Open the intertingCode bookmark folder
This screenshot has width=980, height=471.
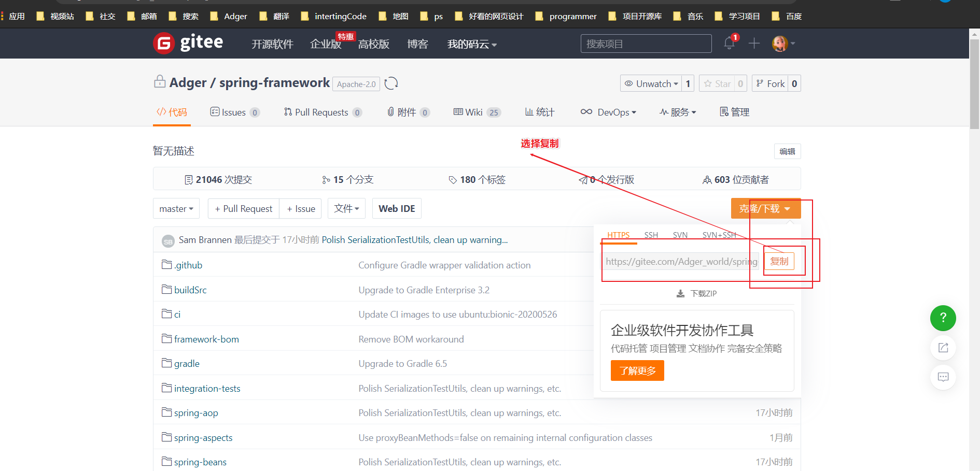click(334, 16)
